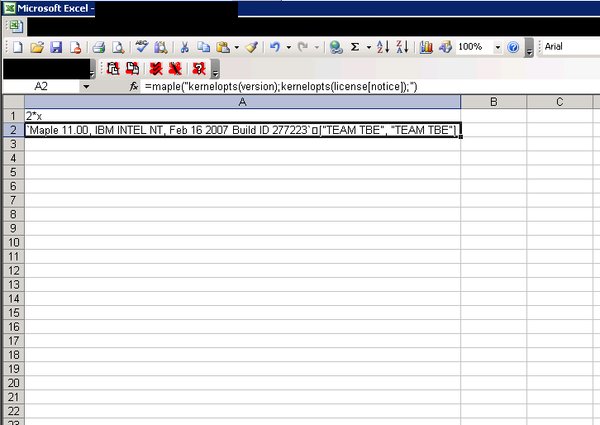Select row 5 header
This screenshot has width=600, height=425.
tap(13, 172)
